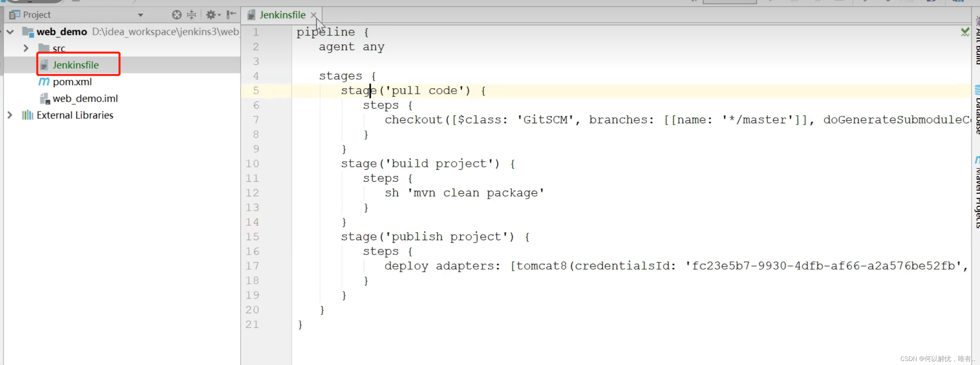
Task: Close the Jenkinsfile editor tab
Action: pyautogui.click(x=314, y=15)
